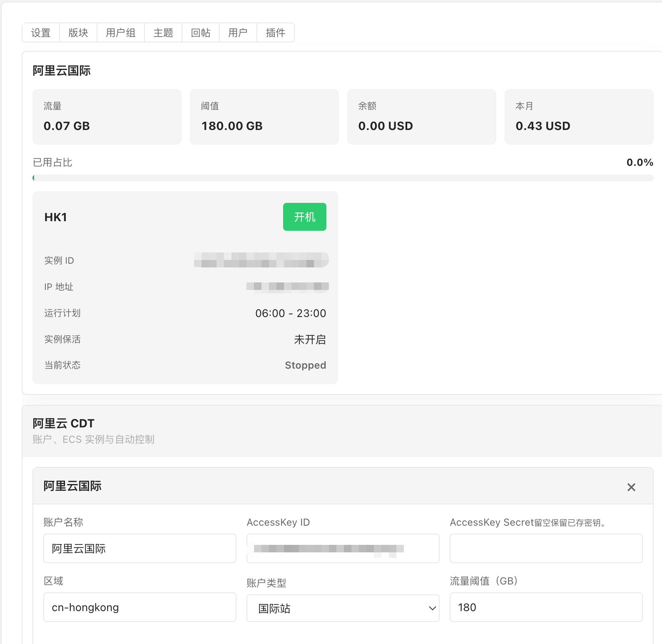Click the 本月 0.43 USD card
662x644 pixels.
(x=579, y=117)
